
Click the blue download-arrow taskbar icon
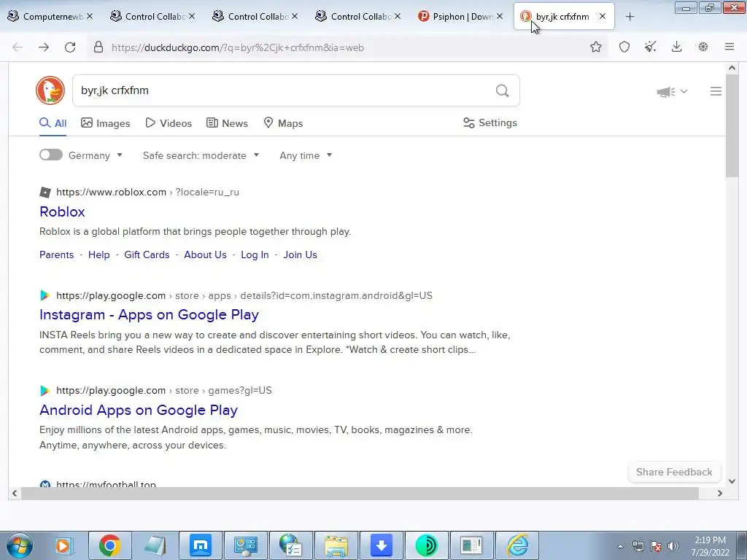click(381, 545)
